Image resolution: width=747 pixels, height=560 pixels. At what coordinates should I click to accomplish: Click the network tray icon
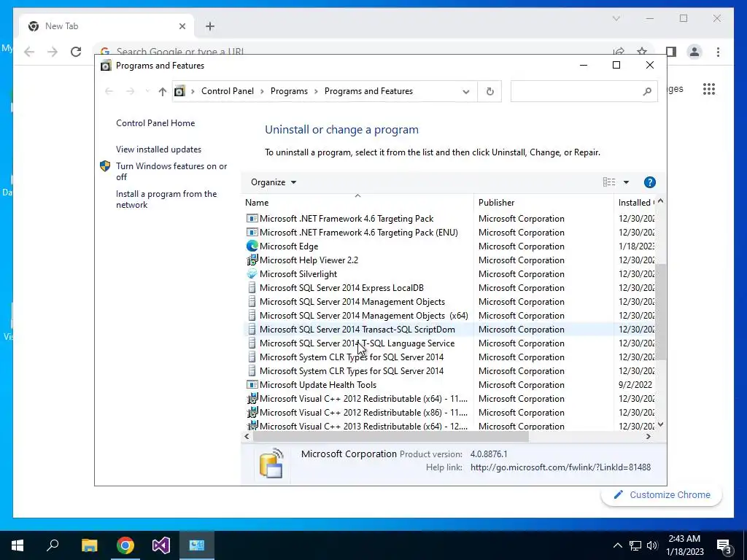tap(635, 545)
